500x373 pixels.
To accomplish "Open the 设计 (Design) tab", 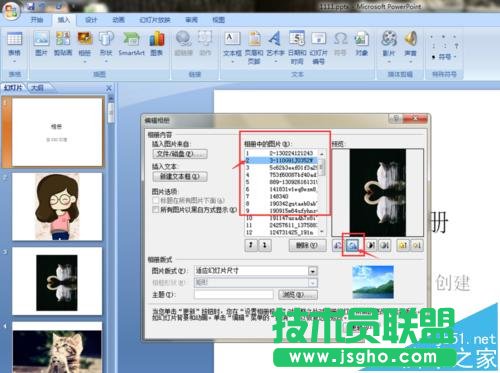I will point(91,20).
